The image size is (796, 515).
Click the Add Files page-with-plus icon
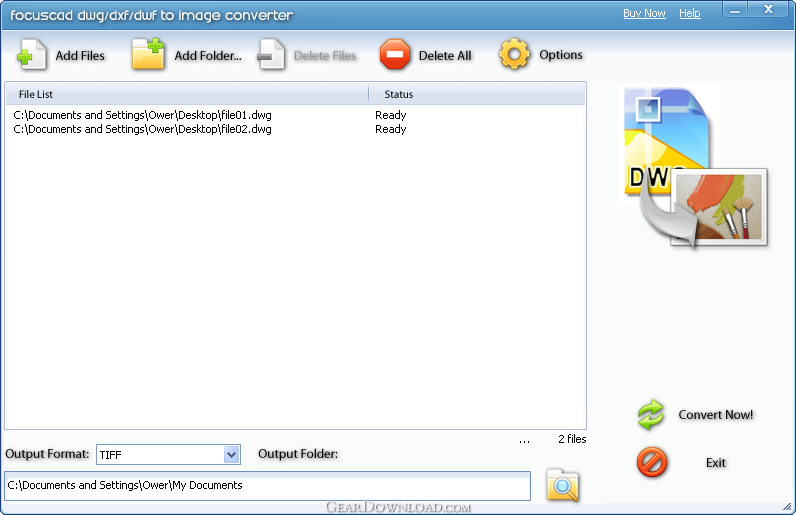coord(31,54)
